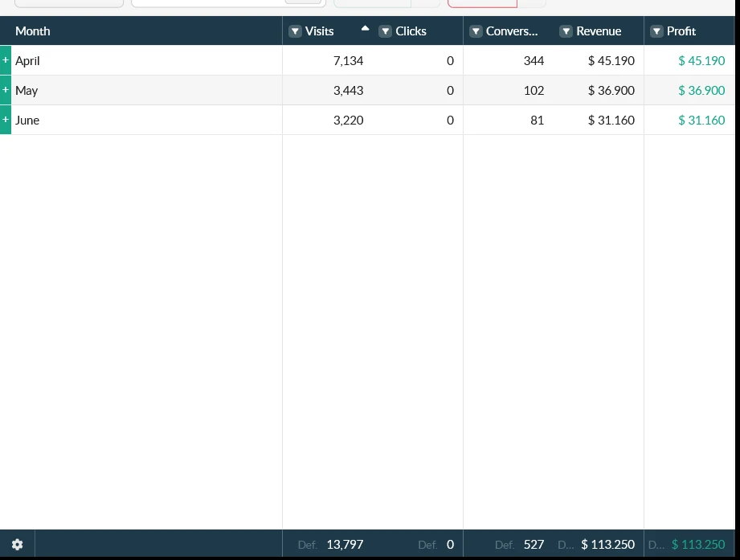This screenshot has width=740, height=560.
Task: Toggle the Visits sort arrow
Action: (x=365, y=28)
